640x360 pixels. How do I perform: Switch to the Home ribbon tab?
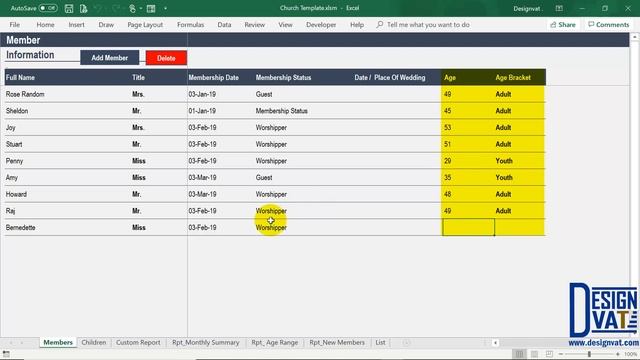[x=45, y=24]
